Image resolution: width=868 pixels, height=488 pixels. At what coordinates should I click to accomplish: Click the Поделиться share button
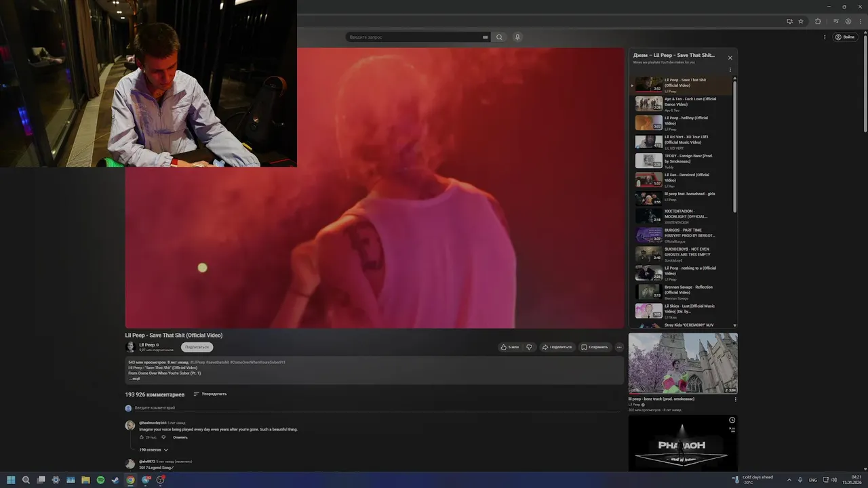[x=557, y=347]
